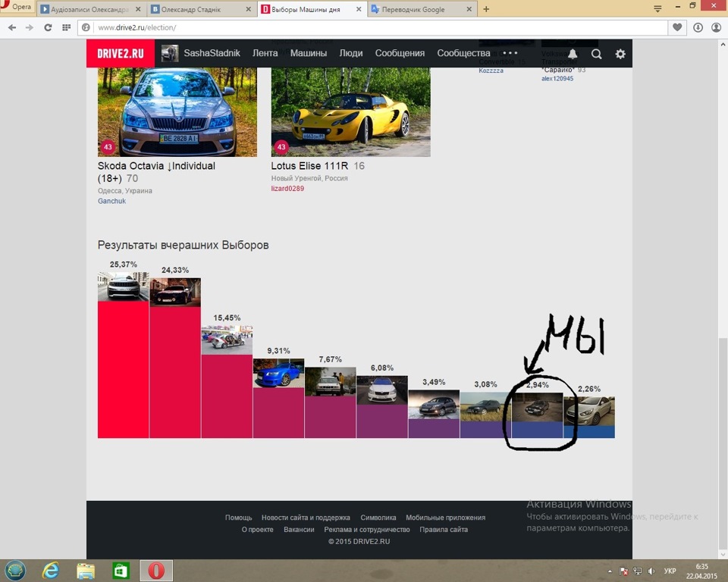Open Правила сайта footer link

click(x=444, y=530)
